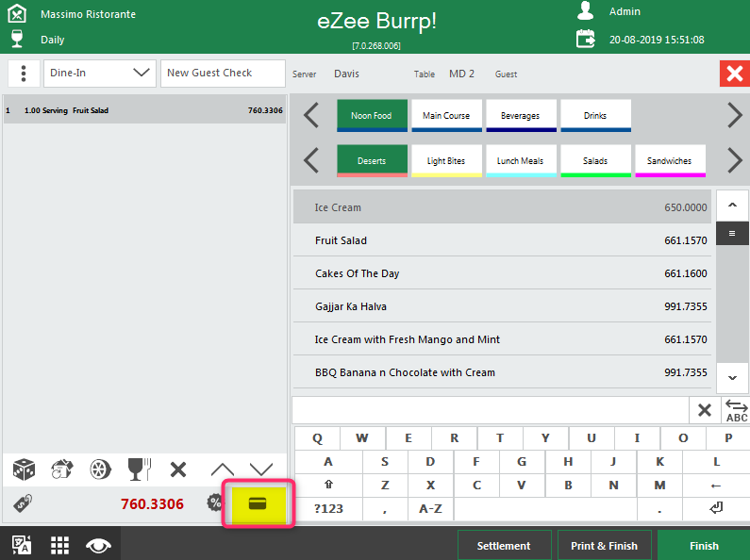
Task: Open the three-dot options menu
Action: point(24,74)
